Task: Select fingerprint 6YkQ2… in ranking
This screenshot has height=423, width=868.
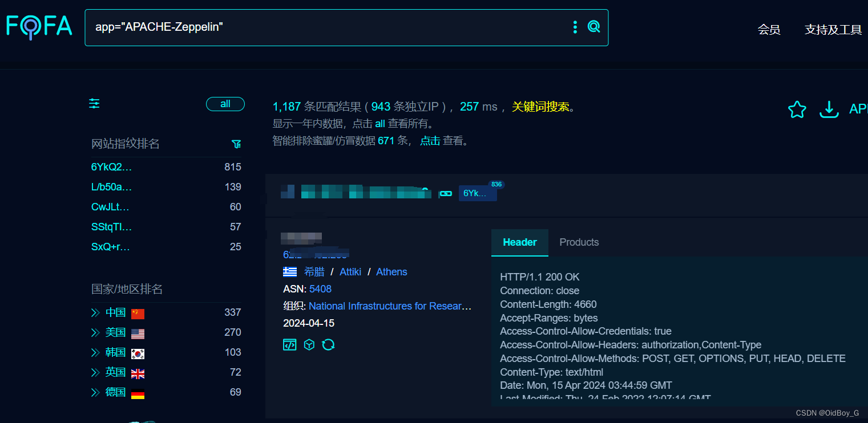Action: [111, 167]
